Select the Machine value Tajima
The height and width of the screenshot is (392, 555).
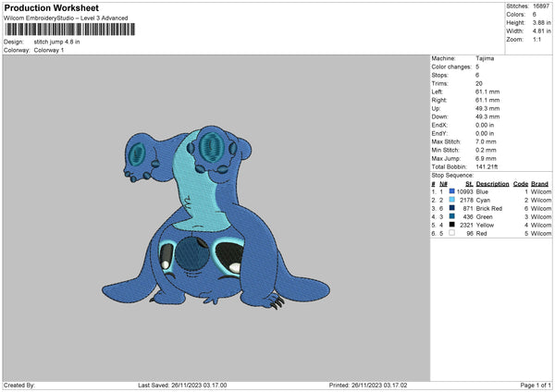click(485, 58)
